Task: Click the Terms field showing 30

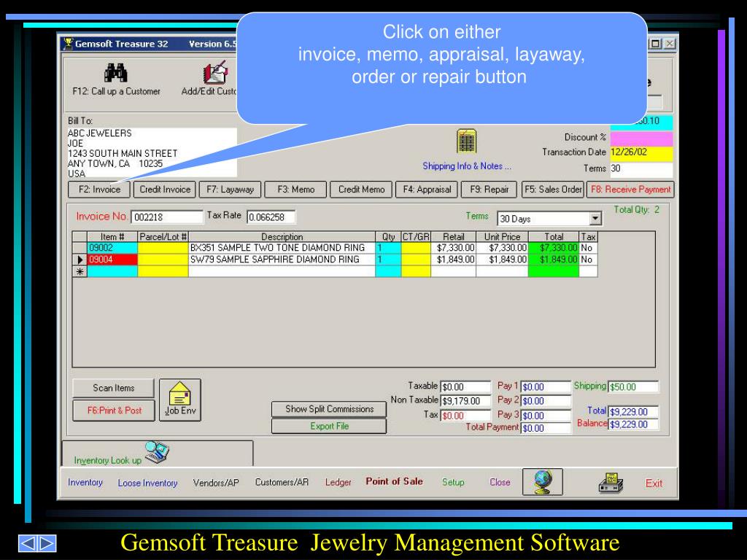Action: click(x=641, y=168)
